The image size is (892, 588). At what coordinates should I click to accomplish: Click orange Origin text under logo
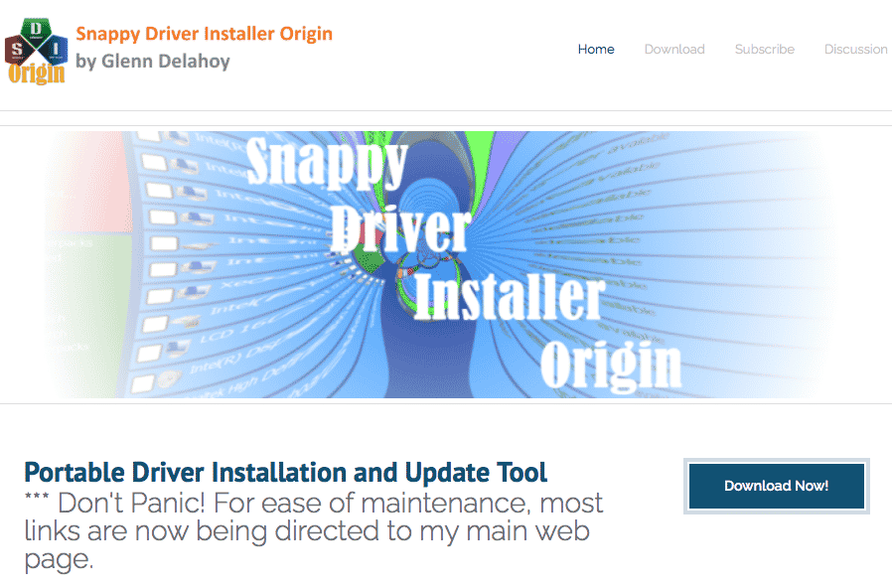point(37,73)
